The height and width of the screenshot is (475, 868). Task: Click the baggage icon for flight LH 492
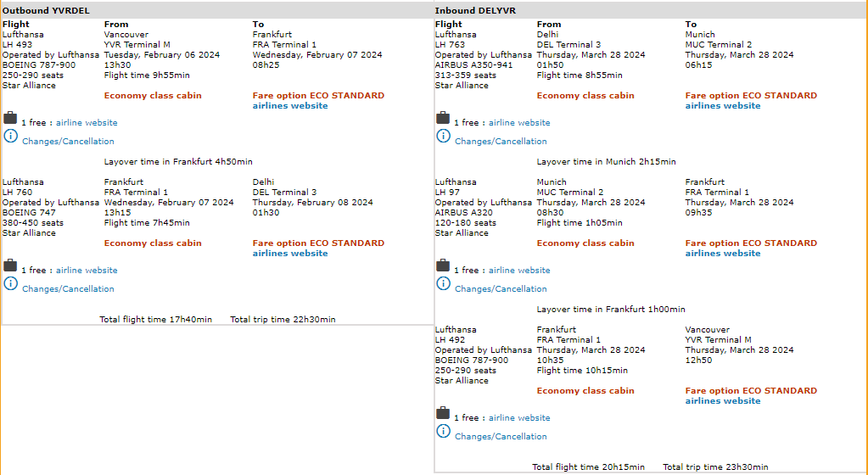click(x=443, y=413)
